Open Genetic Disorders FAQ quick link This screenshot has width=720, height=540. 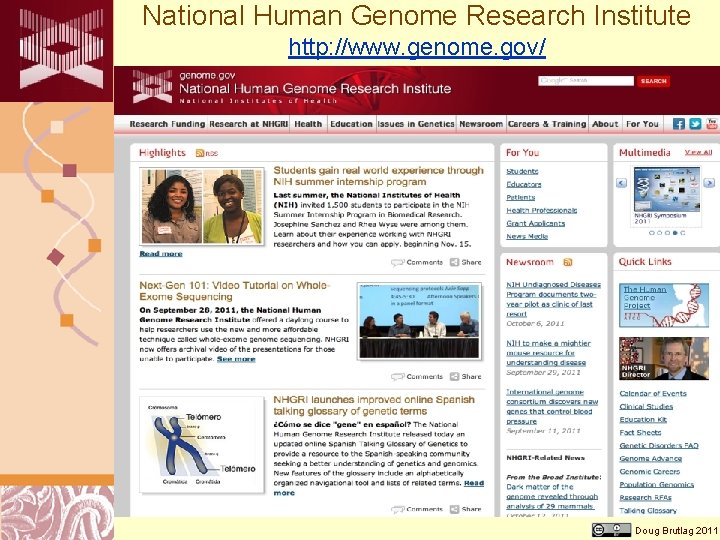(658, 445)
